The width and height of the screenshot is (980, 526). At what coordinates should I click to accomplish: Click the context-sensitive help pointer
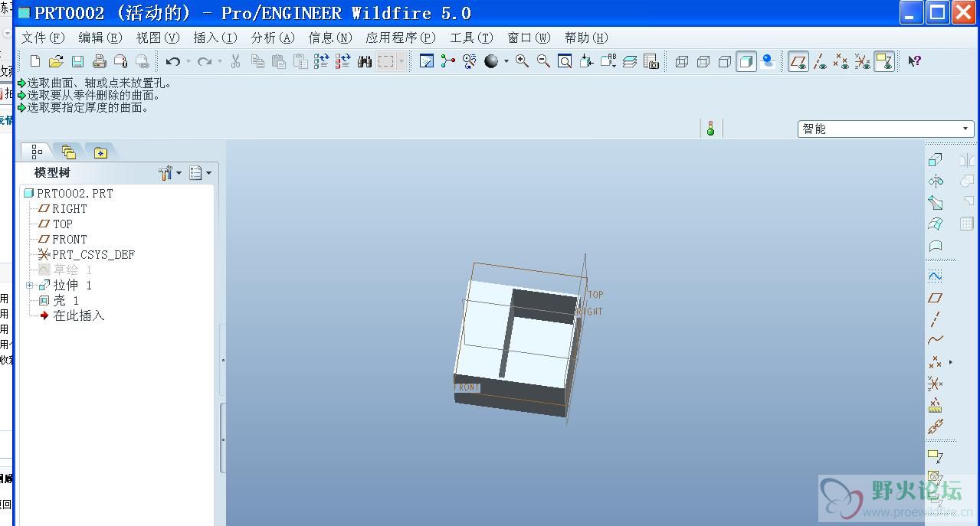pos(914,61)
